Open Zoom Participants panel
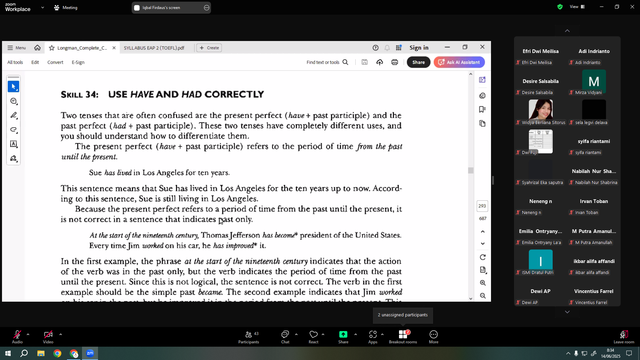 249,337
